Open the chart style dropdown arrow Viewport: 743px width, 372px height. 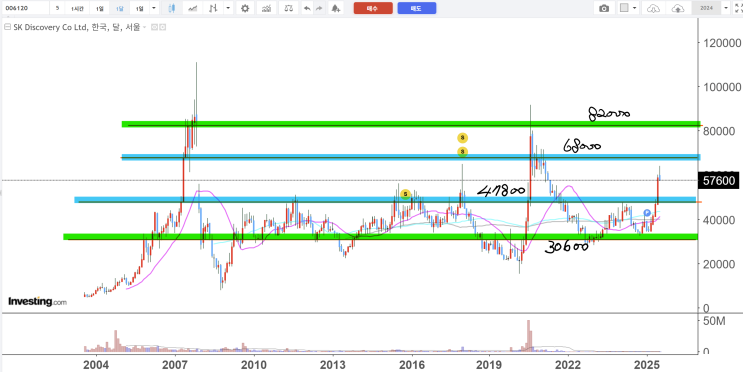(x=228, y=8)
